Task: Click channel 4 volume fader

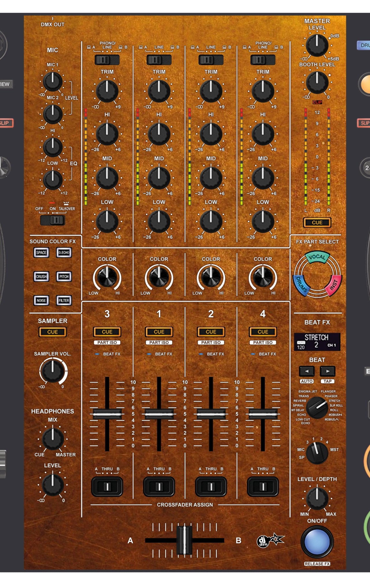Action: click(263, 414)
